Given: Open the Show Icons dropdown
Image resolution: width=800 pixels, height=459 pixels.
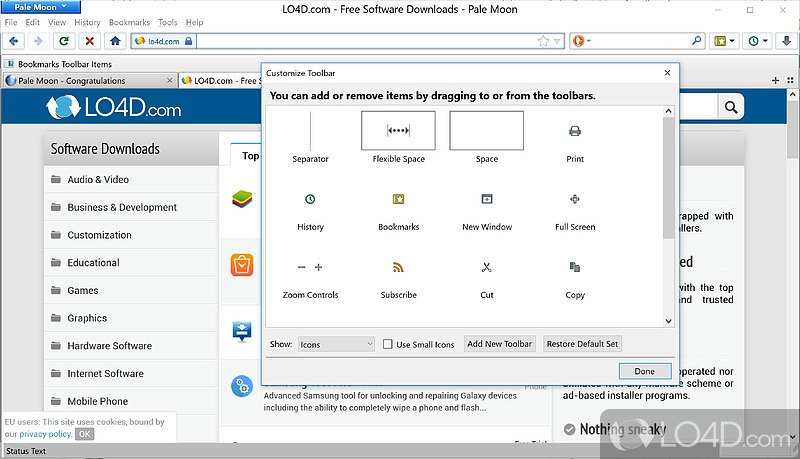Looking at the screenshot, I should [x=336, y=344].
